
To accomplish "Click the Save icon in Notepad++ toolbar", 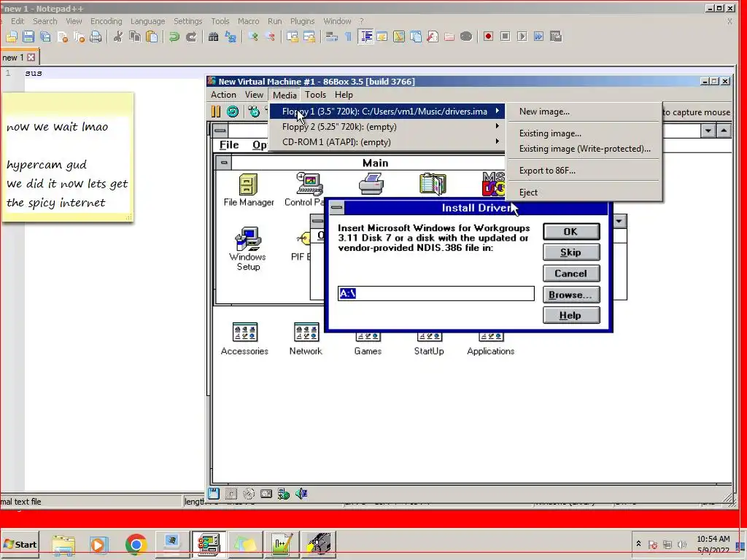I will point(28,36).
